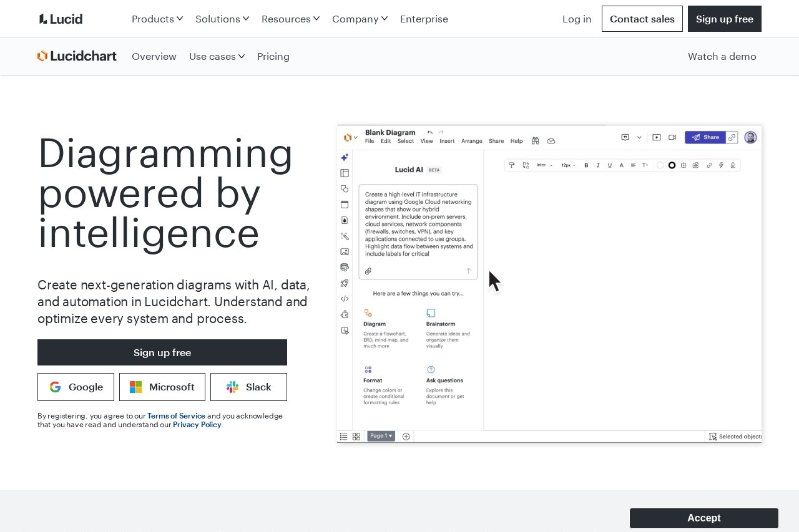
Task: Open the Lucid AI sparkle panel
Action: click(x=345, y=157)
